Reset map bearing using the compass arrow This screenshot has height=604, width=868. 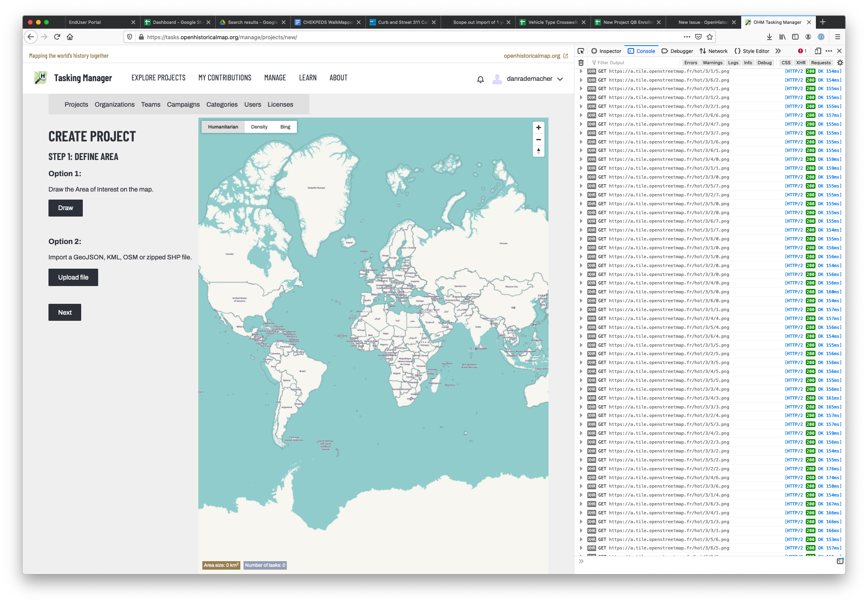538,152
